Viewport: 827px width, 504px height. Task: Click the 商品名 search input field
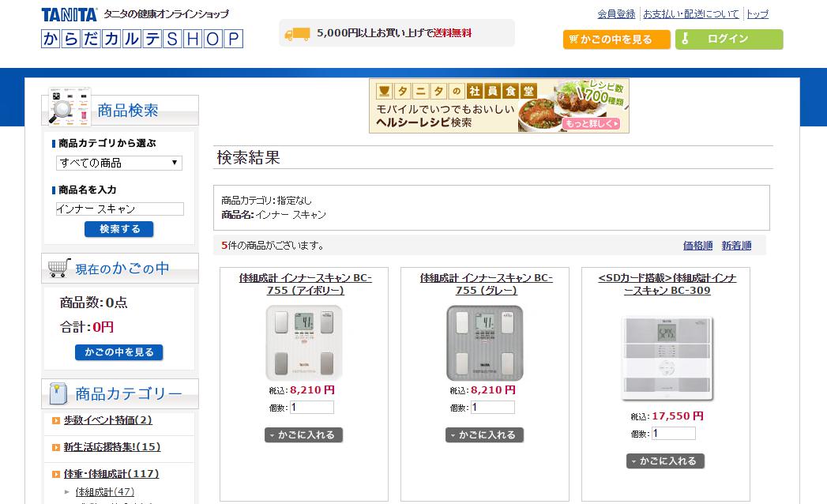tap(119, 209)
